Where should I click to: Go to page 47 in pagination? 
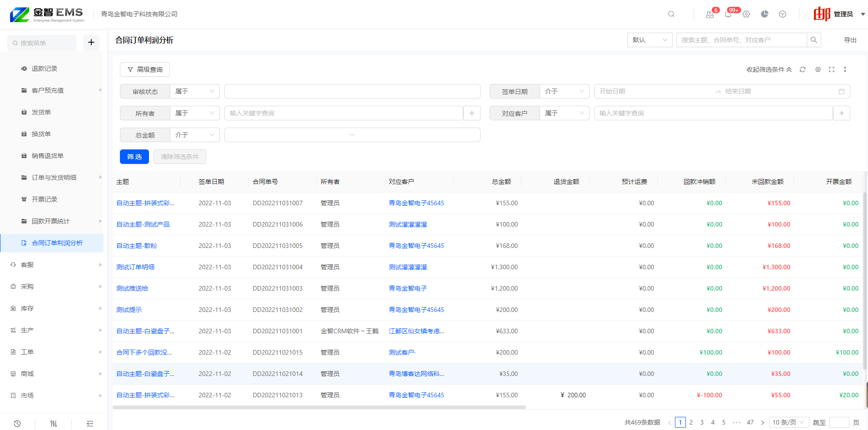pyautogui.click(x=750, y=422)
